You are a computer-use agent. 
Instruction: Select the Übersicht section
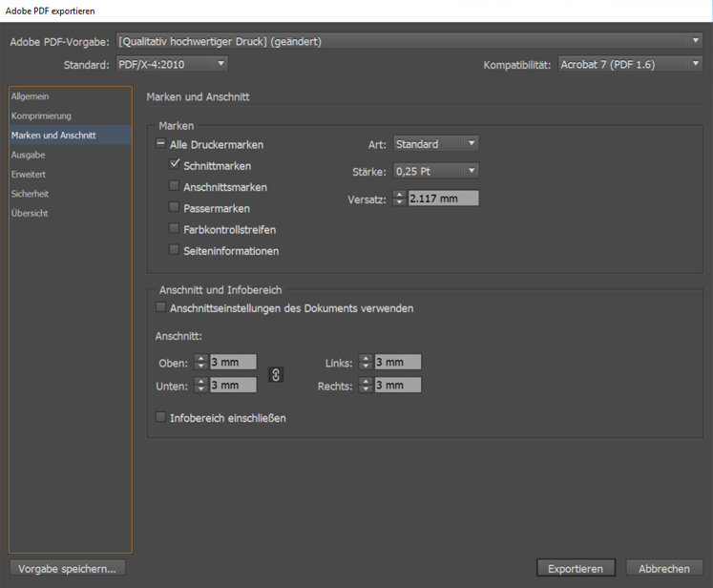click(x=71, y=213)
